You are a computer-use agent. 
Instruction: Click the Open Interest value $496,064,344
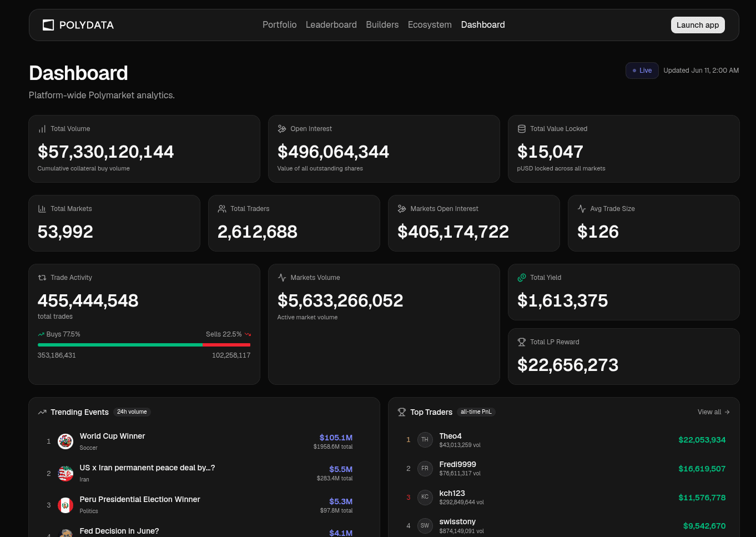click(x=333, y=152)
